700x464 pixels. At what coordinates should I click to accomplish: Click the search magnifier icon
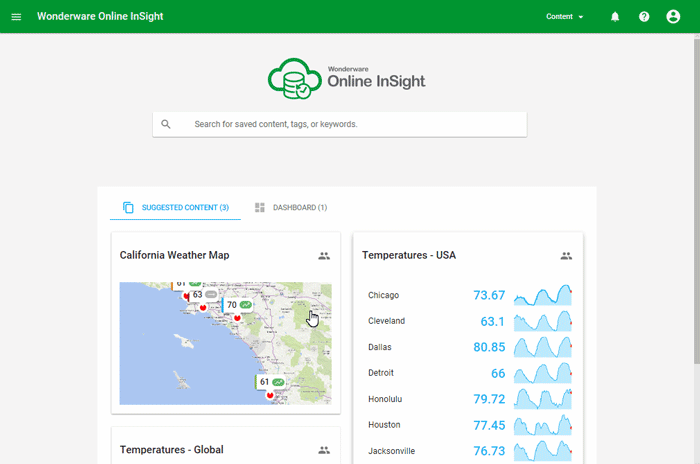166,124
